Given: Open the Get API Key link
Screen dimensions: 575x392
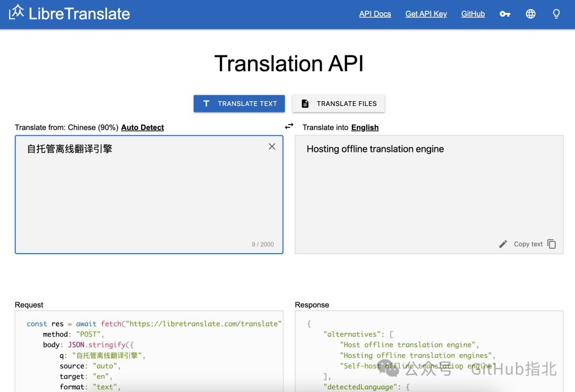Looking at the screenshot, I should pos(426,14).
